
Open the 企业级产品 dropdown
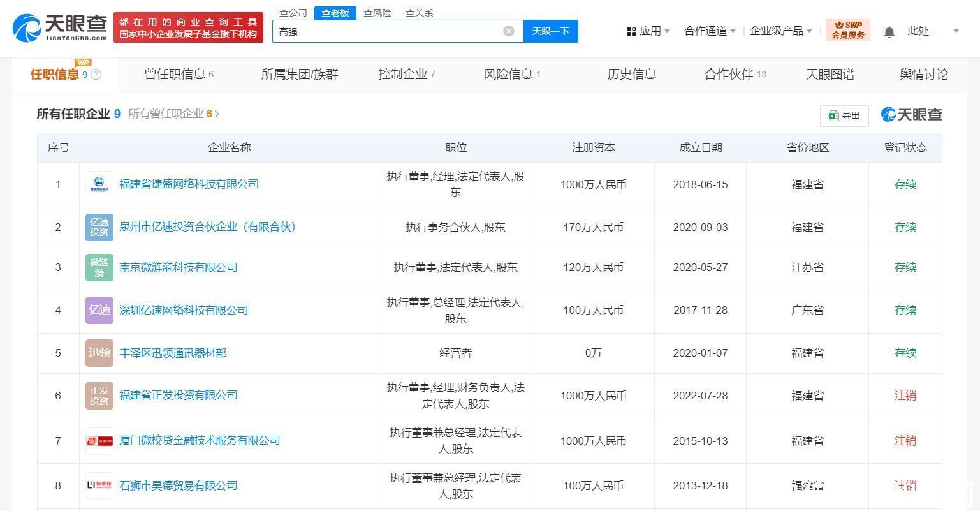click(780, 31)
